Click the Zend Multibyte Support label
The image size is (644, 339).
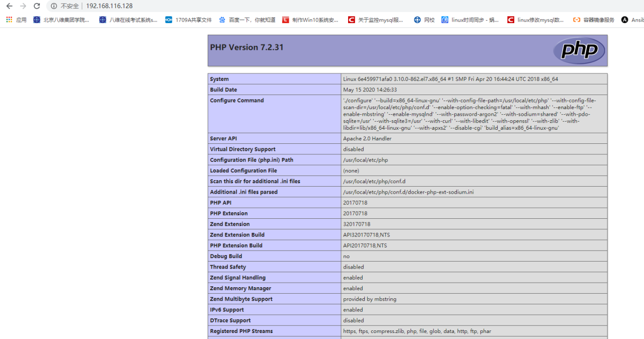pos(242,299)
